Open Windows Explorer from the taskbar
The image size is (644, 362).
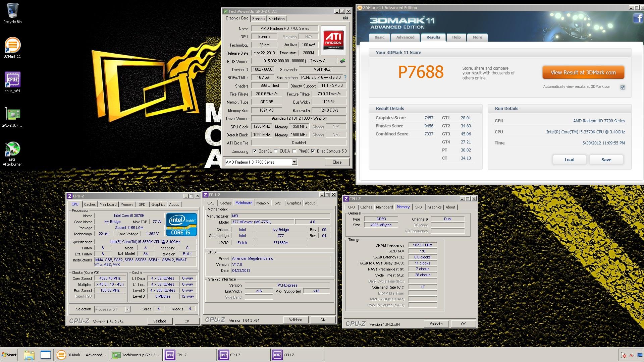29,355
